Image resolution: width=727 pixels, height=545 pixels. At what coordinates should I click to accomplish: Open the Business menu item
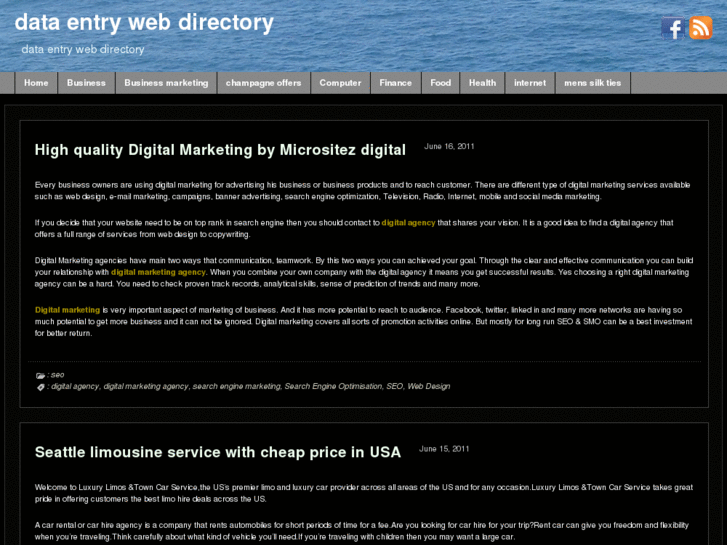[x=86, y=83]
